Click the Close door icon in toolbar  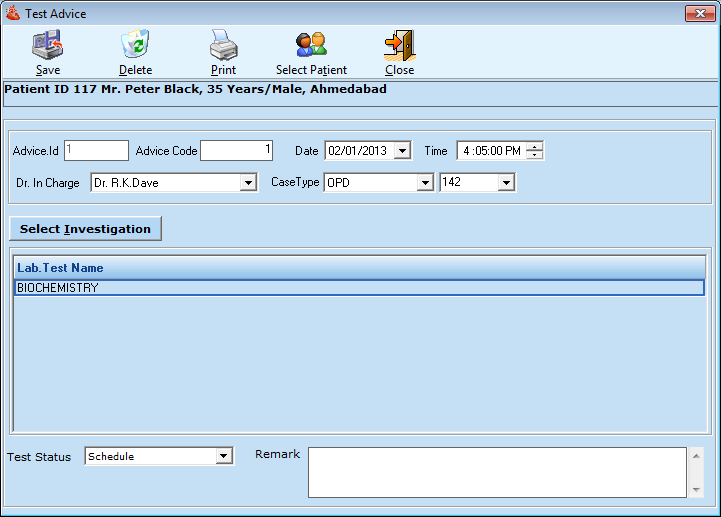point(399,46)
